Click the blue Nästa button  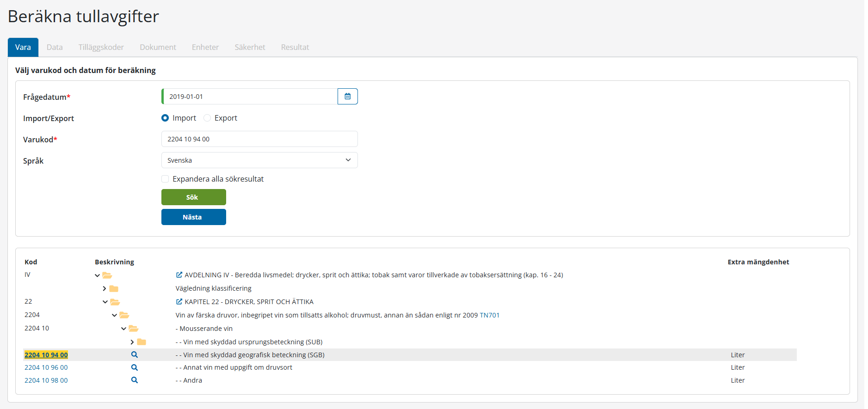click(x=193, y=217)
